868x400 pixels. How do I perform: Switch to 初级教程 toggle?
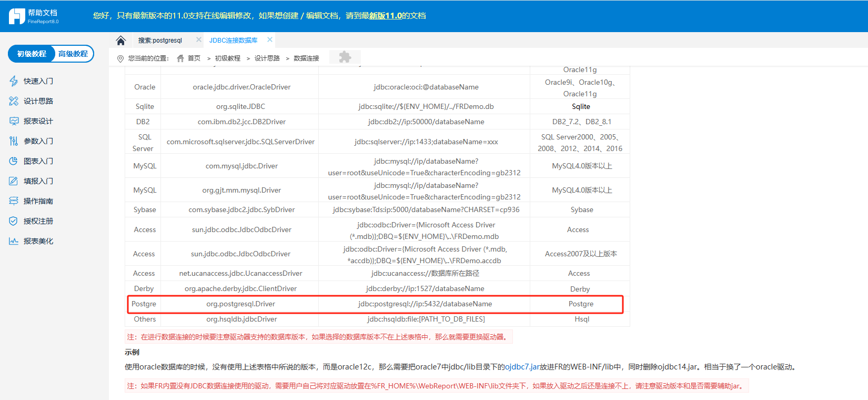point(32,54)
